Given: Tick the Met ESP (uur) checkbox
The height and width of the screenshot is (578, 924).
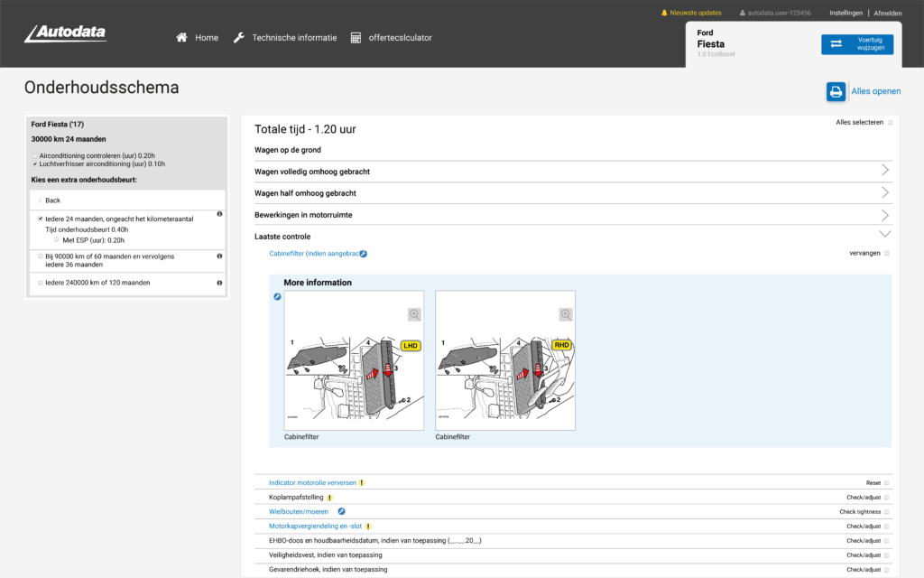Looking at the screenshot, I should point(56,240).
